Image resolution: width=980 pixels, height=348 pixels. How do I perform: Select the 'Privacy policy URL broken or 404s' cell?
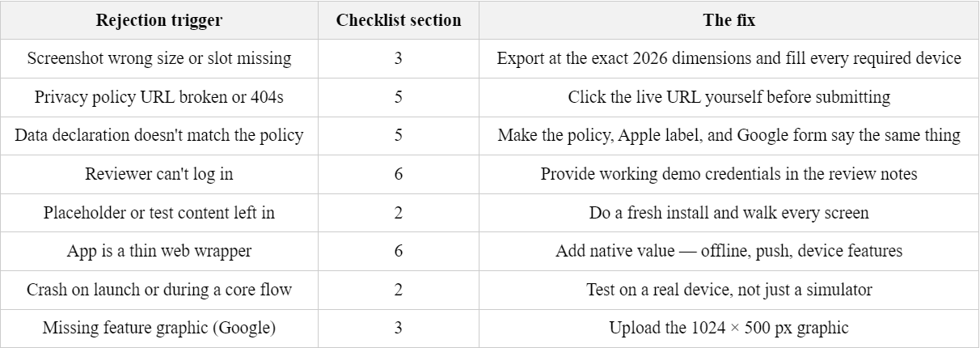tap(159, 97)
